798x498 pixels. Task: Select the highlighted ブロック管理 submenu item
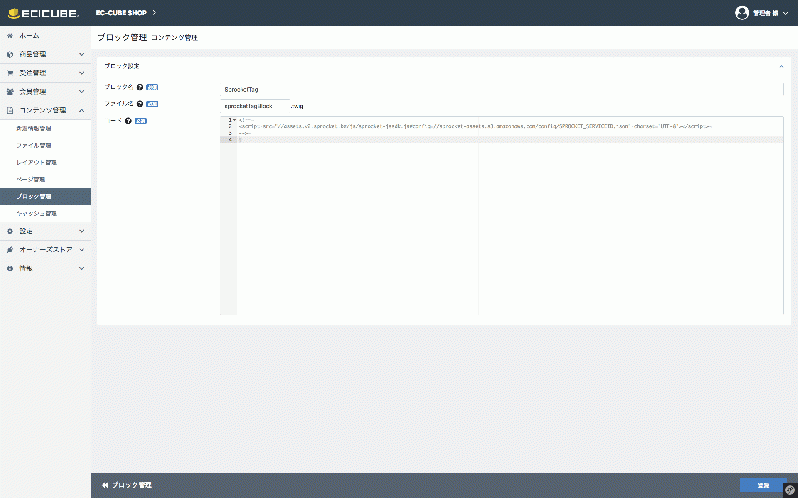(x=45, y=196)
